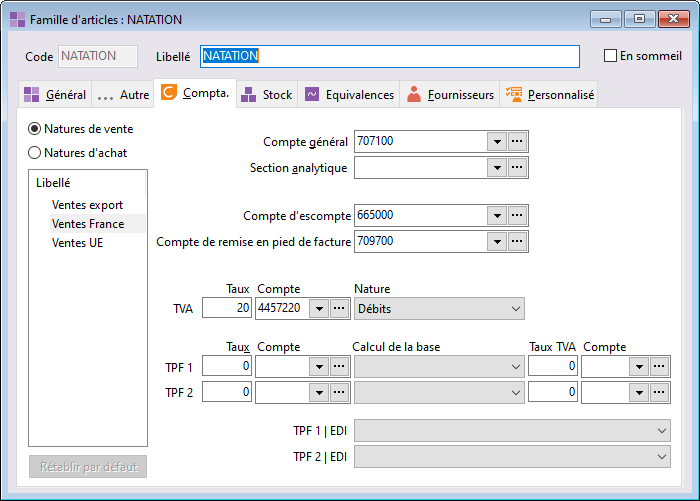
Task: Click ellipsis button for remise en pied de facture
Action: [x=517, y=242]
